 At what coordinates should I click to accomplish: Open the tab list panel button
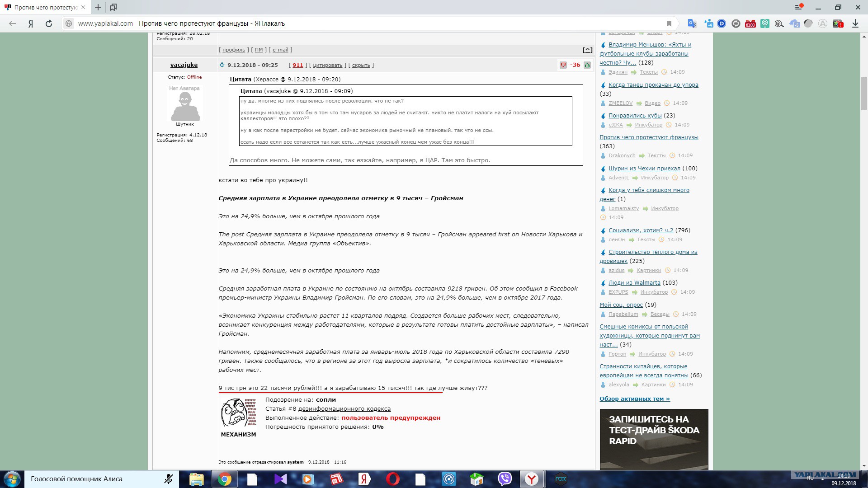(x=113, y=7)
